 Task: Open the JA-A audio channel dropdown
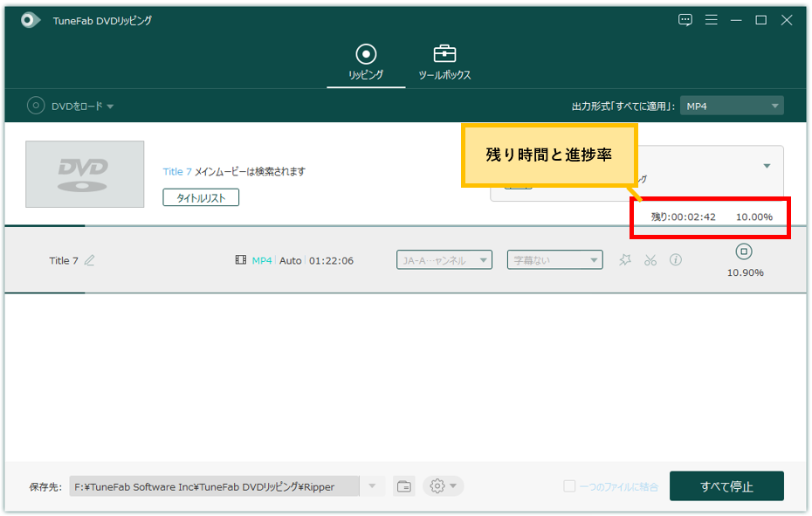tap(444, 260)
